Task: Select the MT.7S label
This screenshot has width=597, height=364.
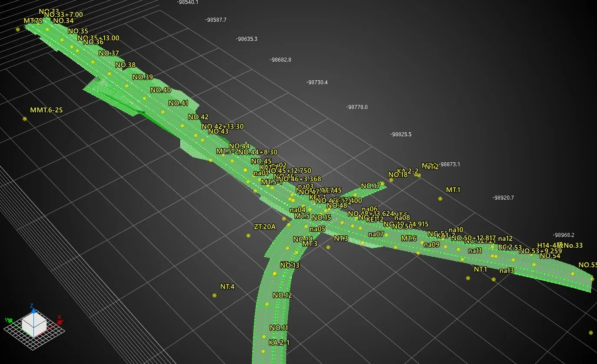Action: pyautogui.click(x=33, y=21)
